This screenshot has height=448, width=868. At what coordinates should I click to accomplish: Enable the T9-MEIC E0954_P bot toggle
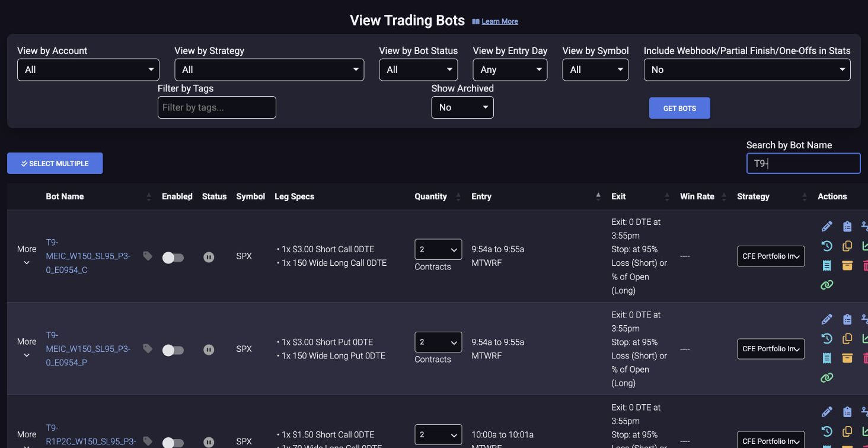coord(173,350)
